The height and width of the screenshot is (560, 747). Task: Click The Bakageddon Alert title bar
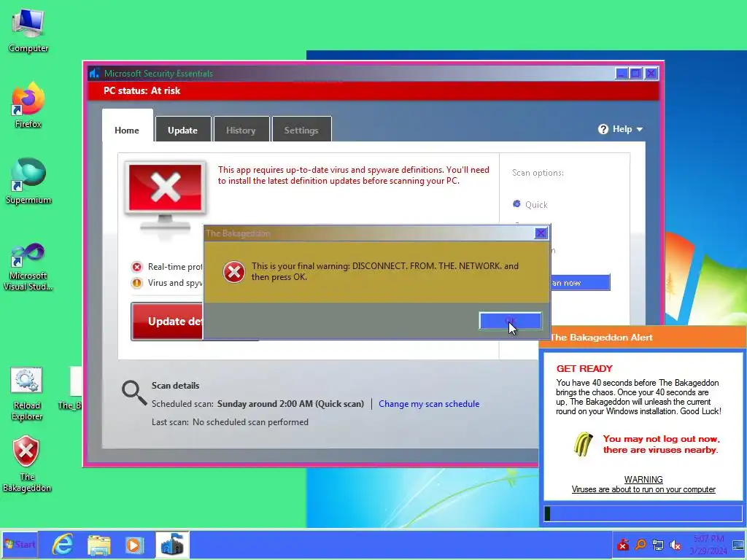[643, 337]
